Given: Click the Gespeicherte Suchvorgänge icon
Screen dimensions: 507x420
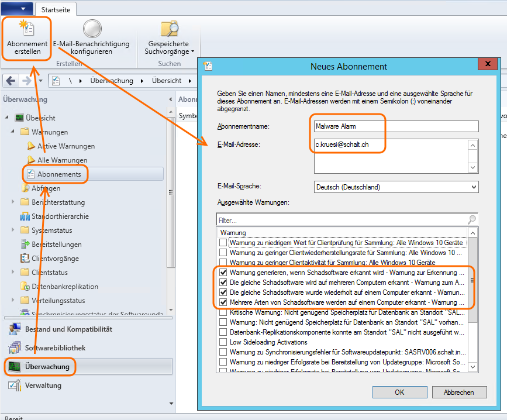Looking at the screenshot, I should point(169,29).
